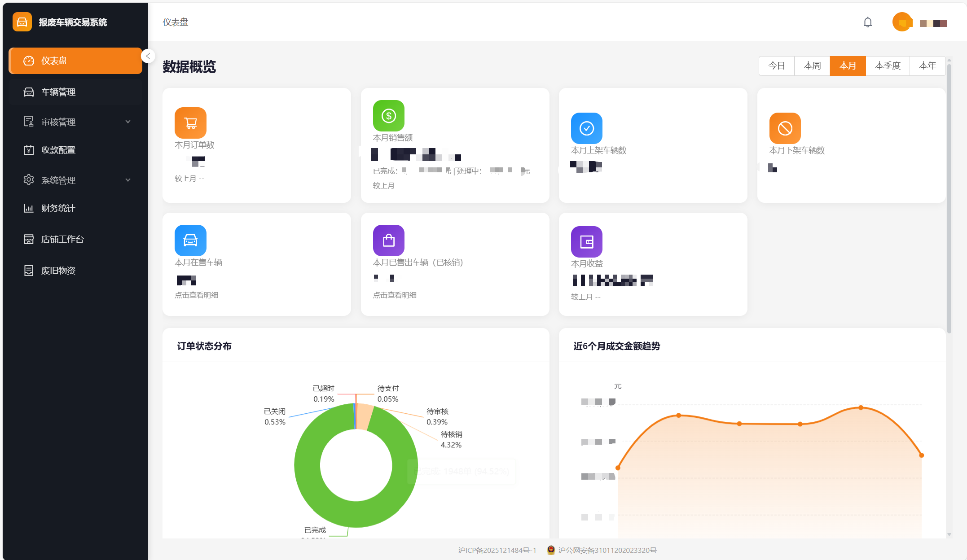Image resolution: width=967 pixels, height=560 pixels.
Task: Open the user avatar menu
Action: tap(902, 22)
